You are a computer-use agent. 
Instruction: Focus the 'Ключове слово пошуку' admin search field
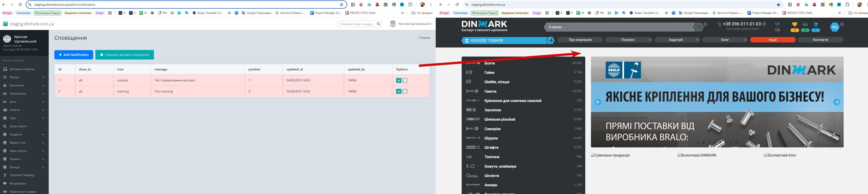(357, 24)
